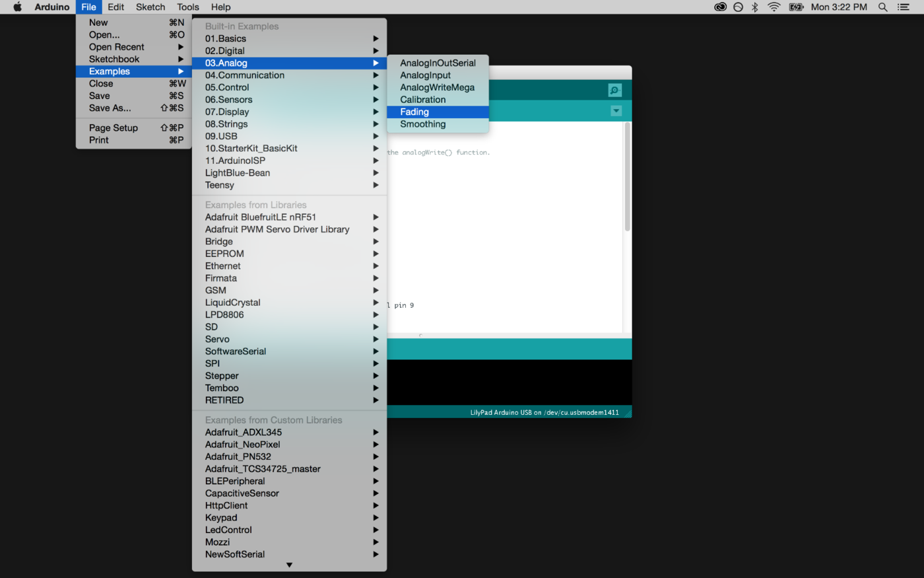Click the Spotlight search icon
924x578 pixels.
882,7
